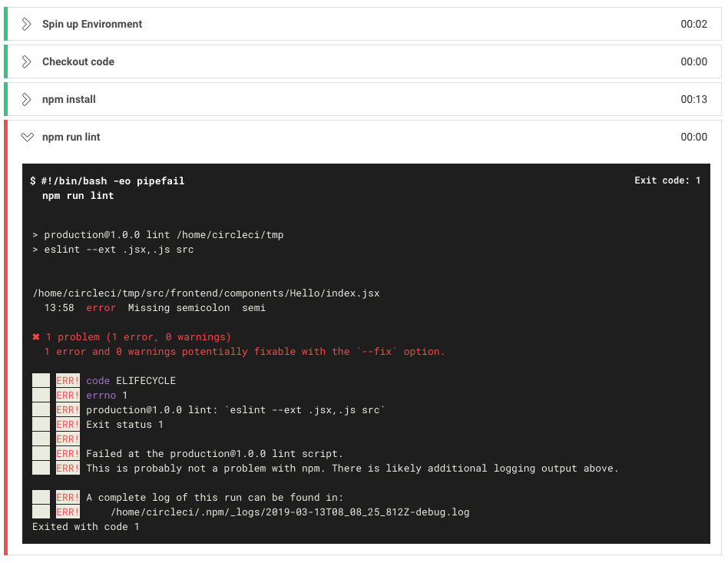Select the Checkout code step title

pos(78,61)
